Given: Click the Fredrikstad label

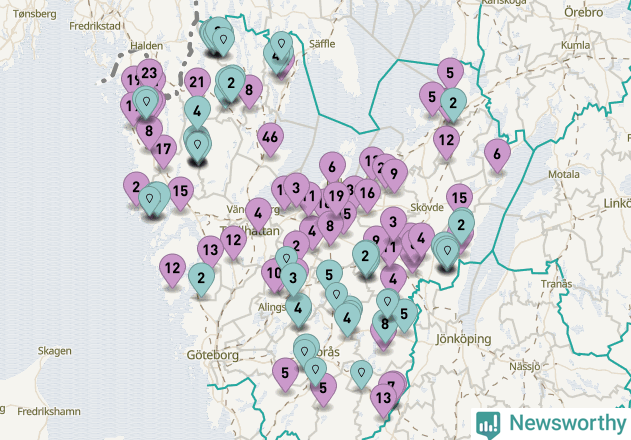Looking at the screenshot, I should 95,26.
